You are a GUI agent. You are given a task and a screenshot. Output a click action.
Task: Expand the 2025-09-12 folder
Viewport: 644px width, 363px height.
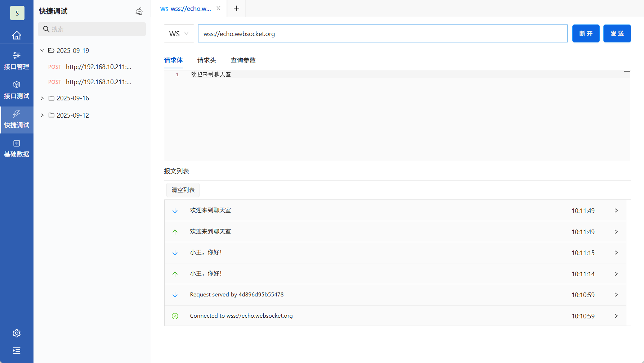tap(42, 115)
